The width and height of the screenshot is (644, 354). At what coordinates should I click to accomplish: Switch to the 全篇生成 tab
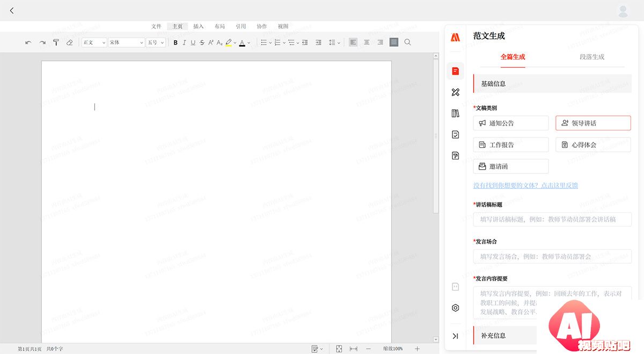513,56
